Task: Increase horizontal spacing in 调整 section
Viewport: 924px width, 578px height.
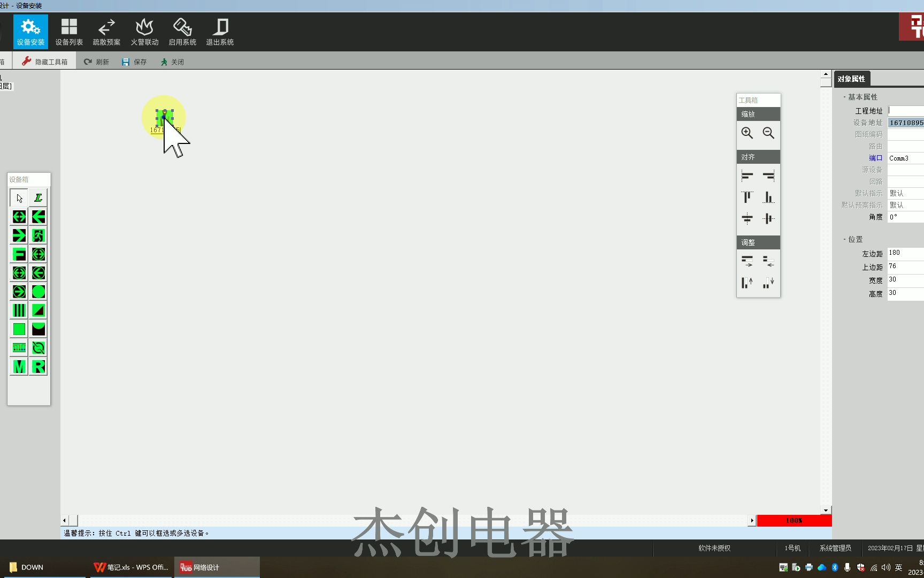Action: point(747,261)
